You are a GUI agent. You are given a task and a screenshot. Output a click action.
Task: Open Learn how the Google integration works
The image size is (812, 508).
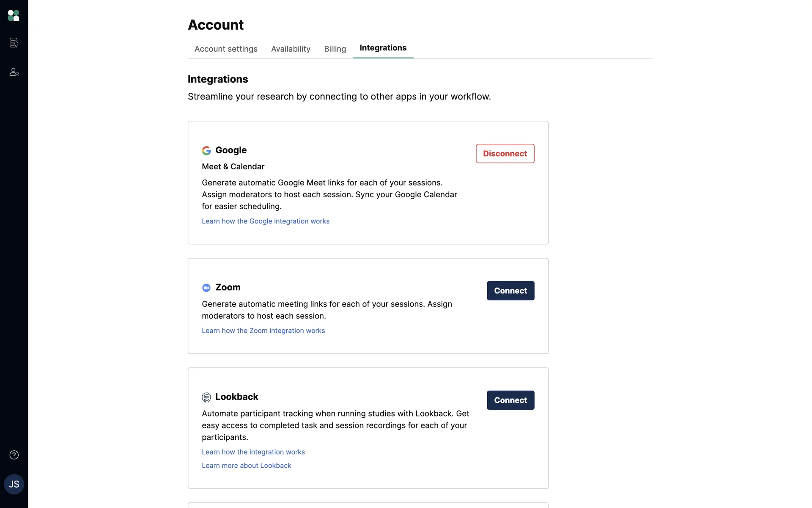266,221
